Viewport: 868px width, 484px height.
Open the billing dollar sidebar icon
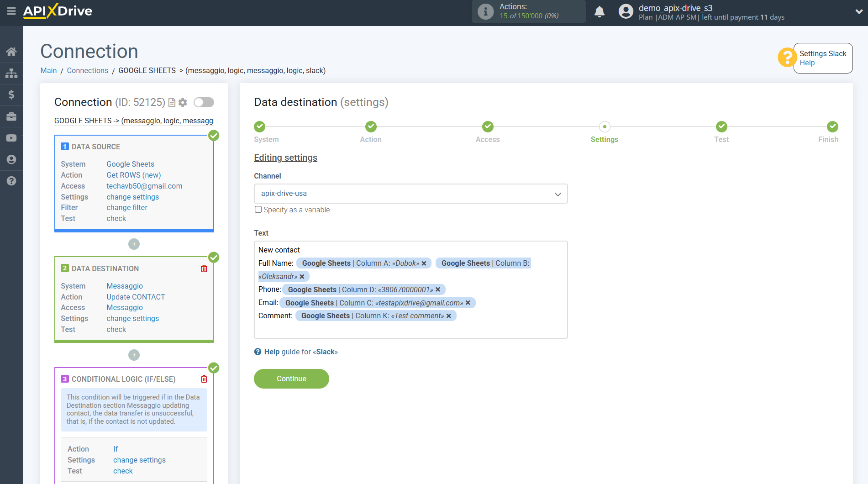tap(11, 95)
